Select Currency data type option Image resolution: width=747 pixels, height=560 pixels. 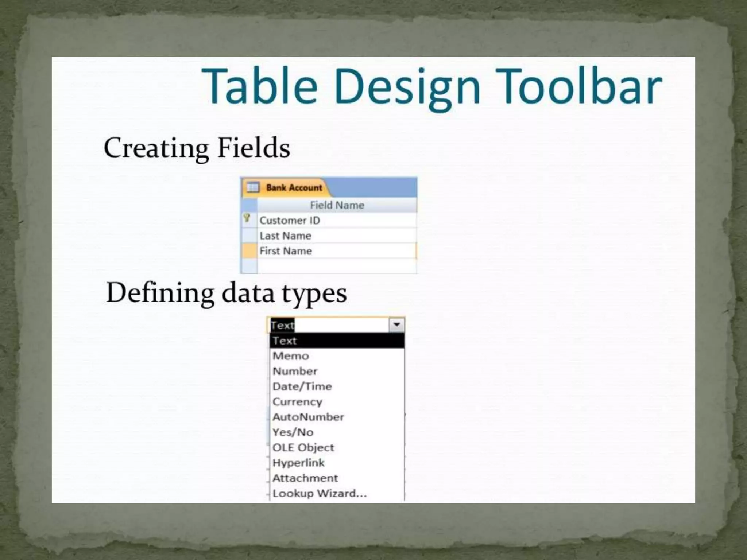point(336,402)
